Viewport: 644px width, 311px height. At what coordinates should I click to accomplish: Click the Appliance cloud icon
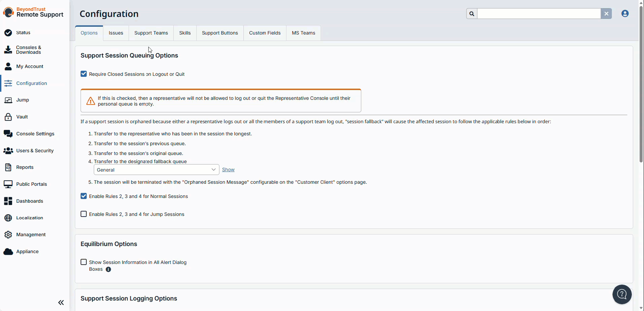8,251
